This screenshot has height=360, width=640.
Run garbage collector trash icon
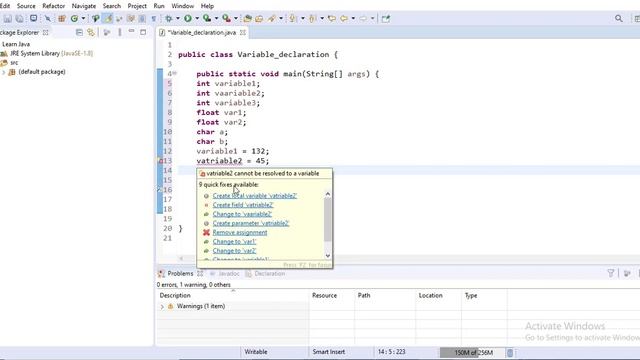pyautogui.click(x=510, y=352)
